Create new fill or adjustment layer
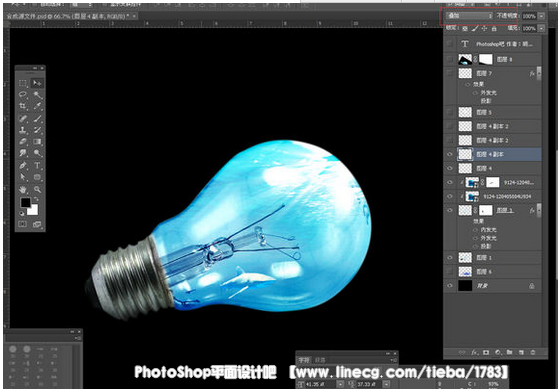Image resolution: width=558 pixels, height=389 pixels. pos(498,352)
